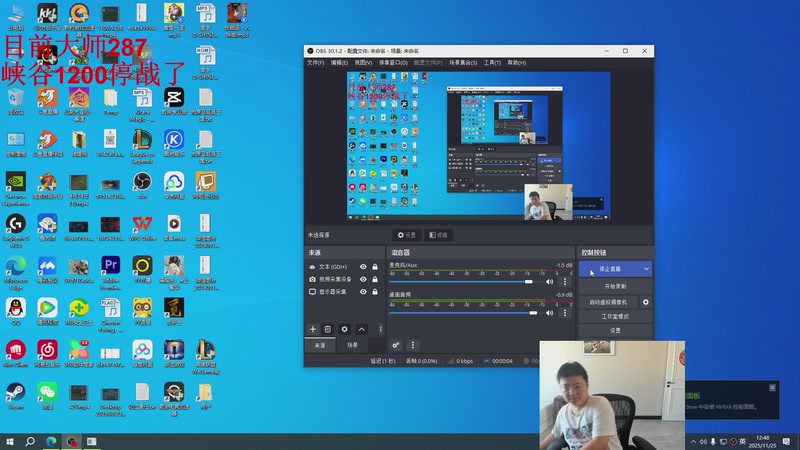800x450 pixels.
Task: Open the mixer panel three-dot menu at bottom
Action: [x=413, y=345]
